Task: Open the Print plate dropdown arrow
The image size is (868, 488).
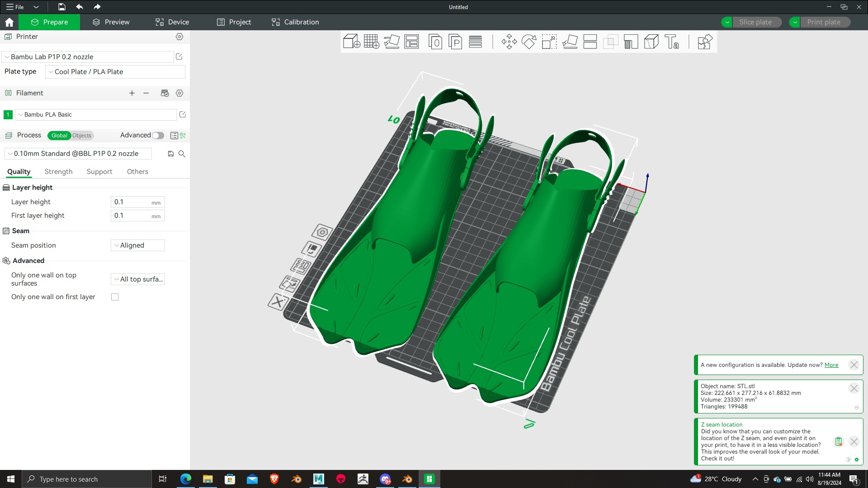Action: [795, 22]
